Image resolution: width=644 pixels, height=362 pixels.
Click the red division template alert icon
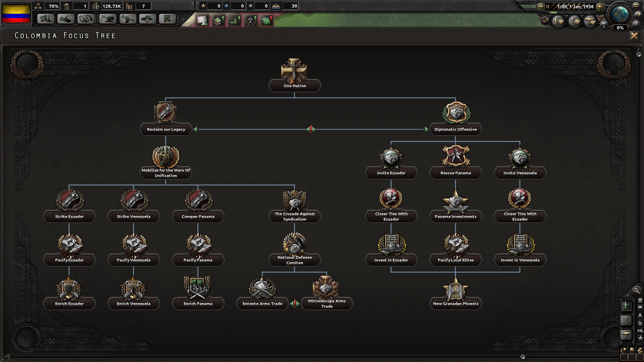[x=267, y=20]
